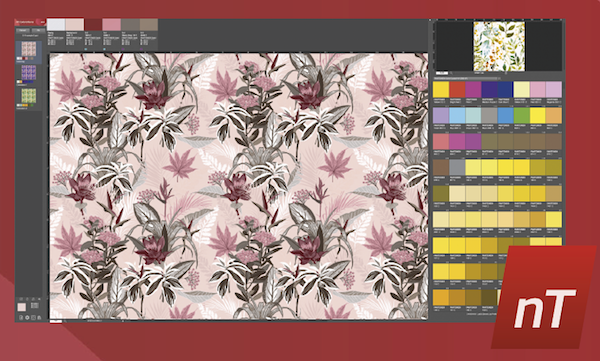Pick the navy blue library swatch
Image resolution: width=600 pixels, height=361 pixels.
pyautogui.click(x=505, y=90)
